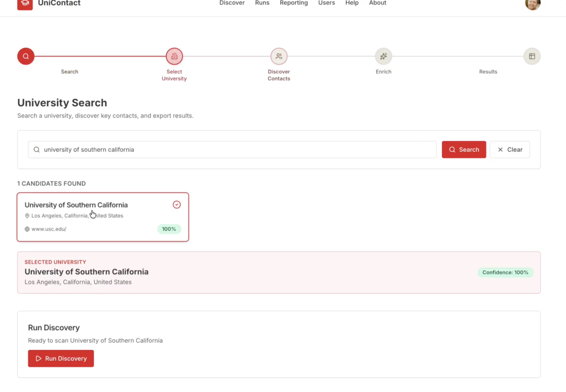This screenshot has width=566, height=392.
Task: Navigate to Users
Action: (x=326, y=3)
